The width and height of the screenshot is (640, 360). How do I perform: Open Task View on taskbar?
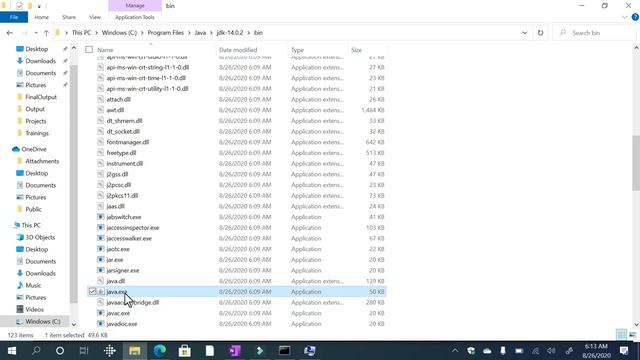point(84,351)
